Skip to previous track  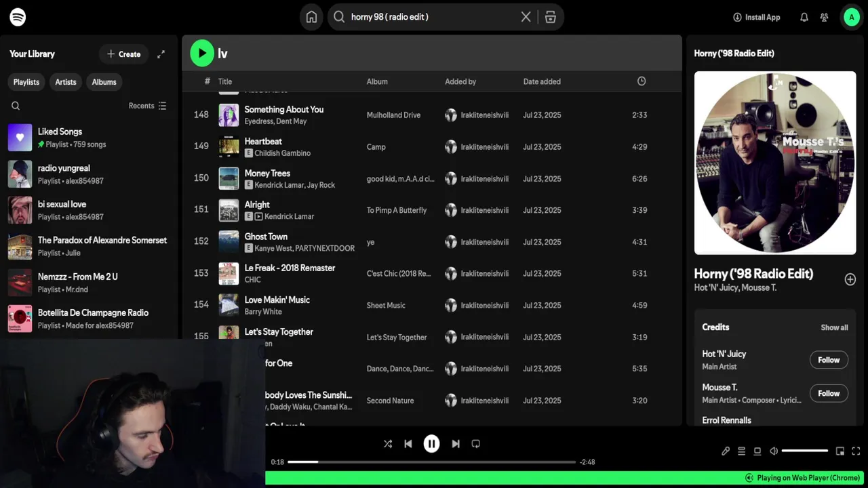pos(408,444)
